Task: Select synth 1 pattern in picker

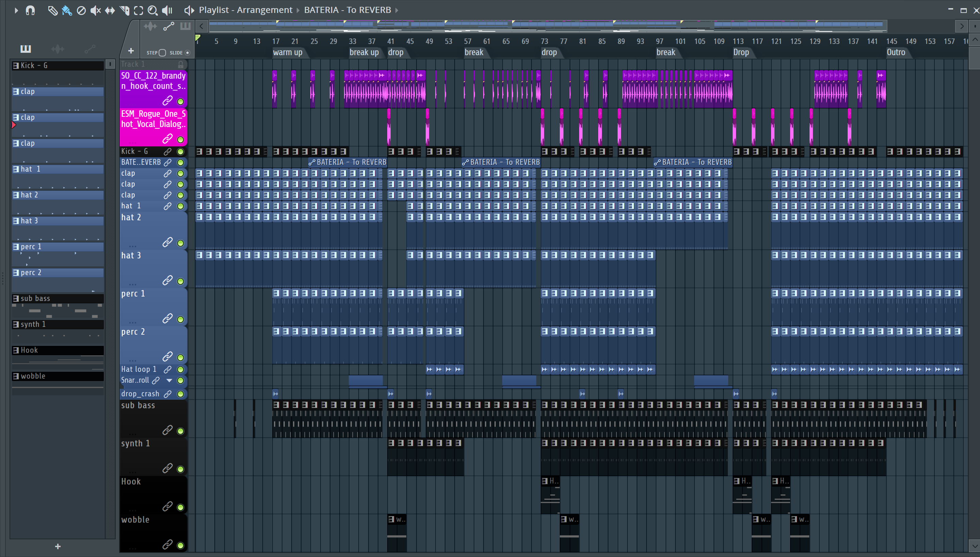Action: click(58, 324)
